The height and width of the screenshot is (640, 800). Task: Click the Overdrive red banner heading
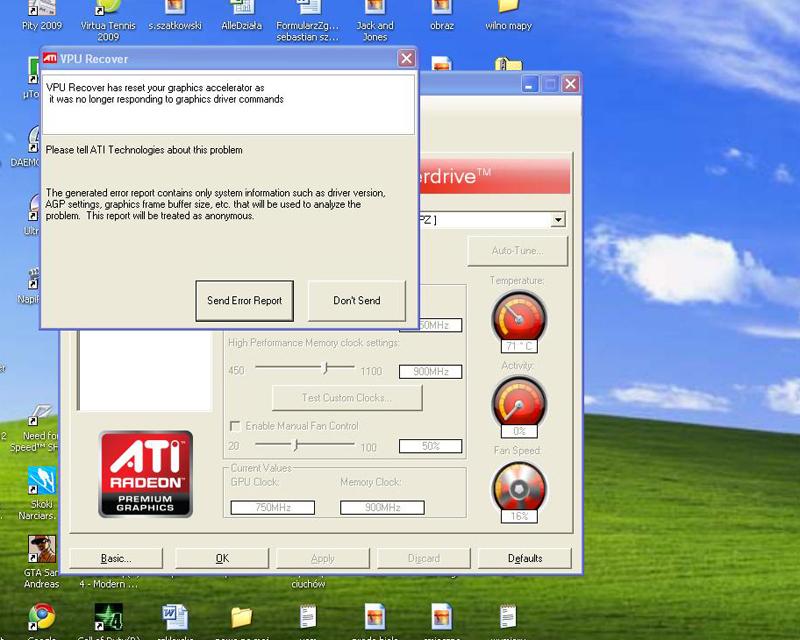pyautogui.click(x=494, y=176)
